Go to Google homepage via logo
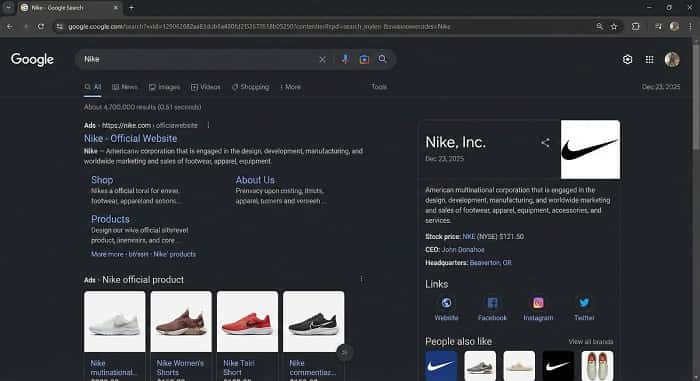Viewport: 700px width, 381px height. click(x=32, y=59)
